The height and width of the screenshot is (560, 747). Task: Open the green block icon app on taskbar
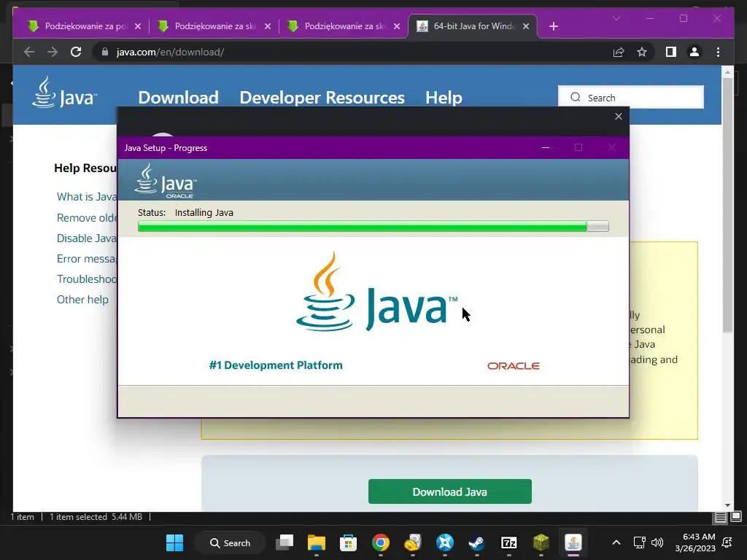541,542
